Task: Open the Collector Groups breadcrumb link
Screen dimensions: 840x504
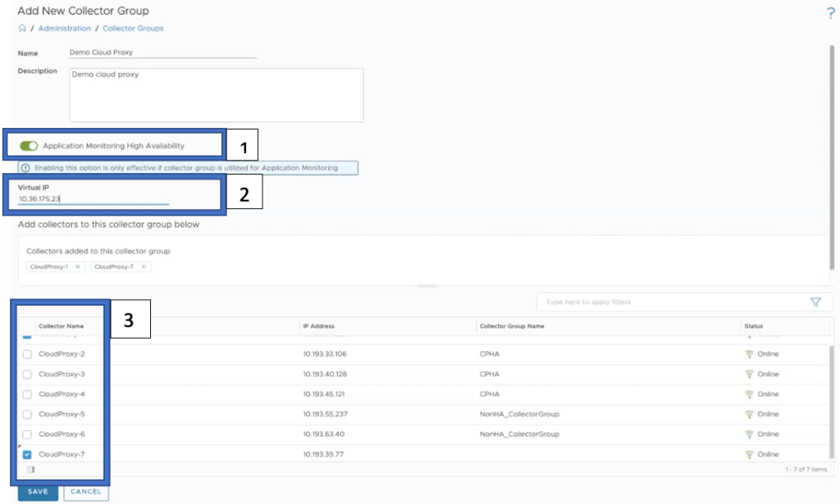Action: point(133,29)
